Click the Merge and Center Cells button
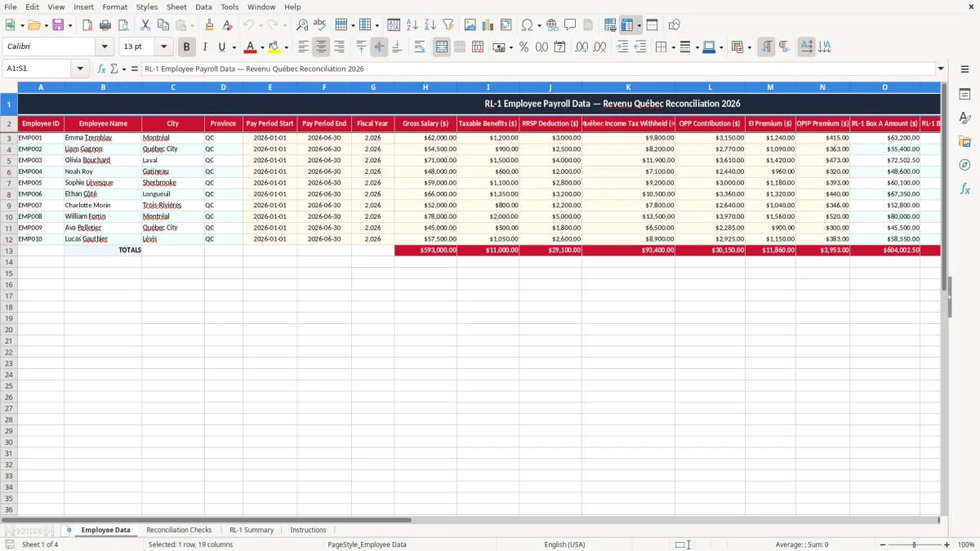 pyautogui.click(x=442, y=47)
